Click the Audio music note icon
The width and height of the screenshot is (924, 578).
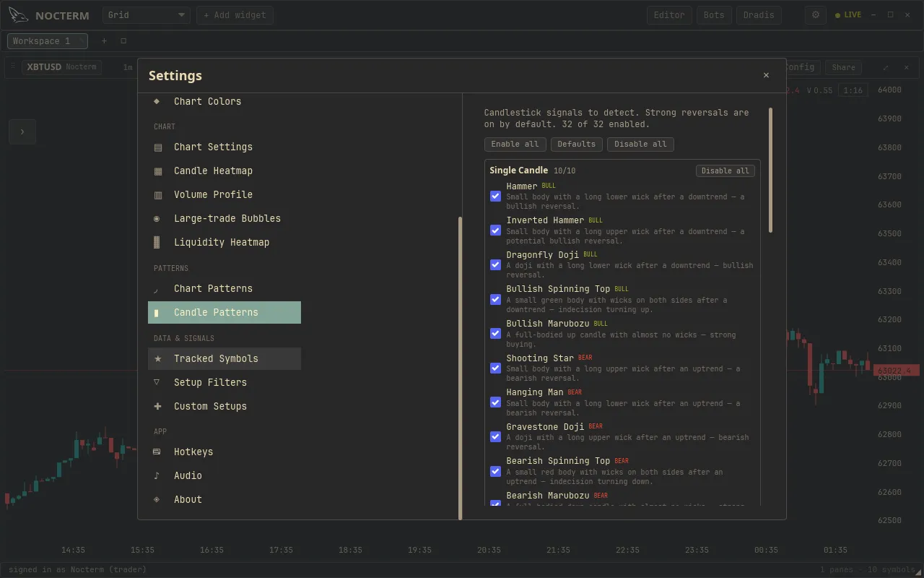click(x=157, y=476)
